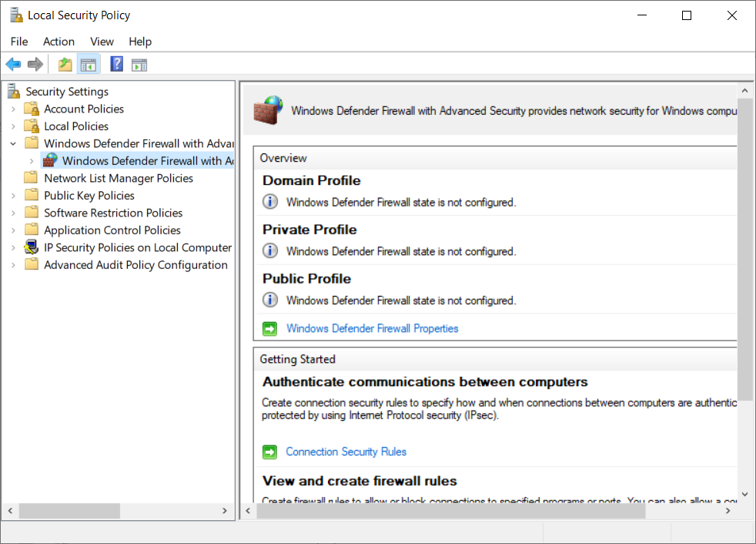Toggle the Show/Hide Action Pane toolbar icon
756x544 pixels.
tap(139, 65)
